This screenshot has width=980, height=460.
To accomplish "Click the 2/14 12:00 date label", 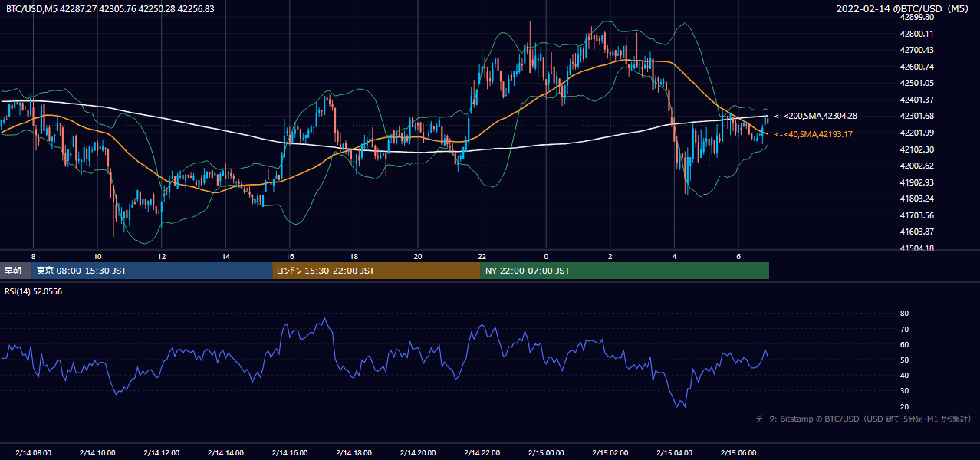I will 162,452.
